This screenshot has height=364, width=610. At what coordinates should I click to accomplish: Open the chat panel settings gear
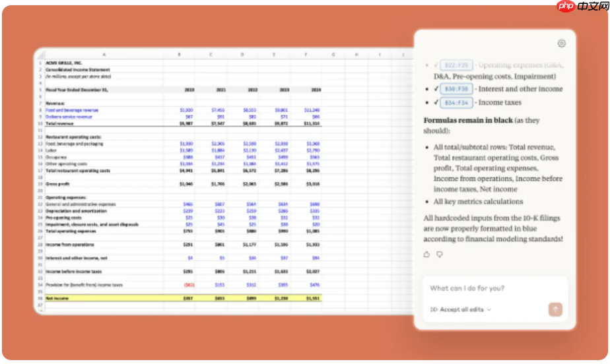pos(561,44)
